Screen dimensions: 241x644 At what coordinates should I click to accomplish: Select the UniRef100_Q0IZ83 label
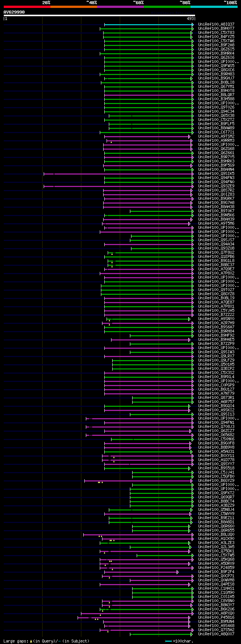216,195
